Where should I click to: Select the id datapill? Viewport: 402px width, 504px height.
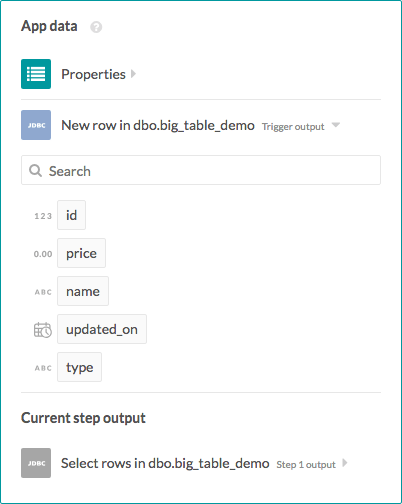(x=71, y=215)
